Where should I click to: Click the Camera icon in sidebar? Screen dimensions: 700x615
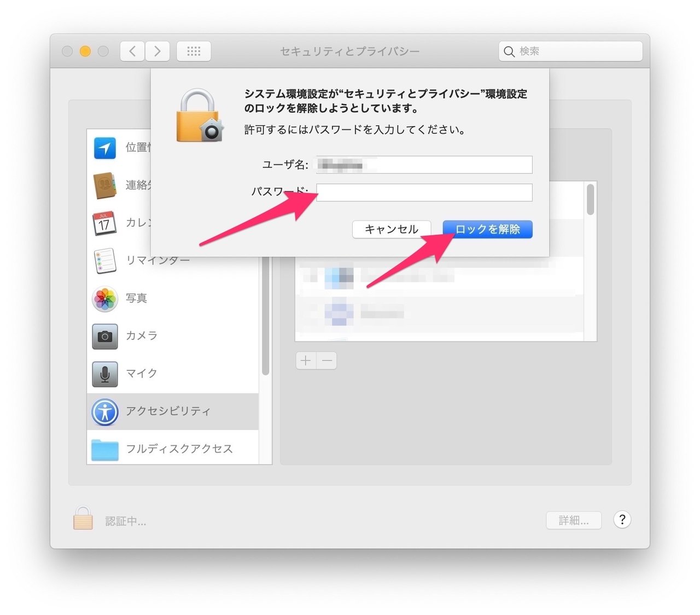[104, 336]
